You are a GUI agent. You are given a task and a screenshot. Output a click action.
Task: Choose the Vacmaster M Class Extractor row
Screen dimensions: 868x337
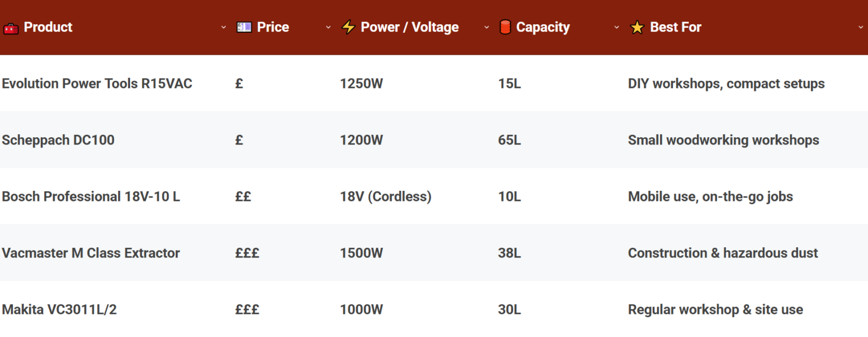coord(91,253)
